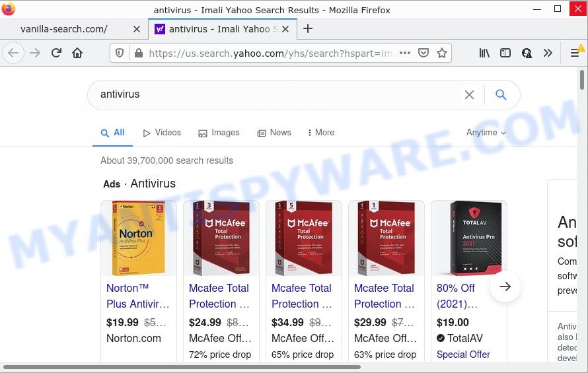Open the Firefox hamburger menu

575,53
